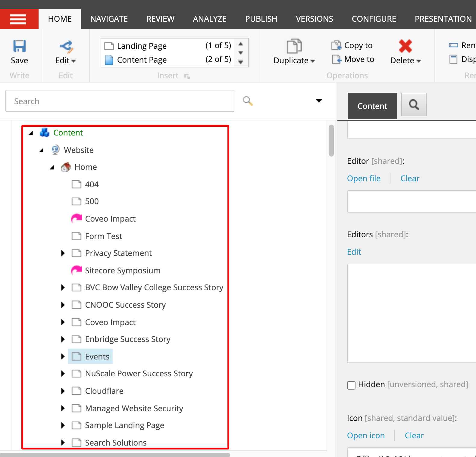Image resolution: width=476 pixels, height=457 pixels.
Task: Click the Open file link
Action: [364, 179]
